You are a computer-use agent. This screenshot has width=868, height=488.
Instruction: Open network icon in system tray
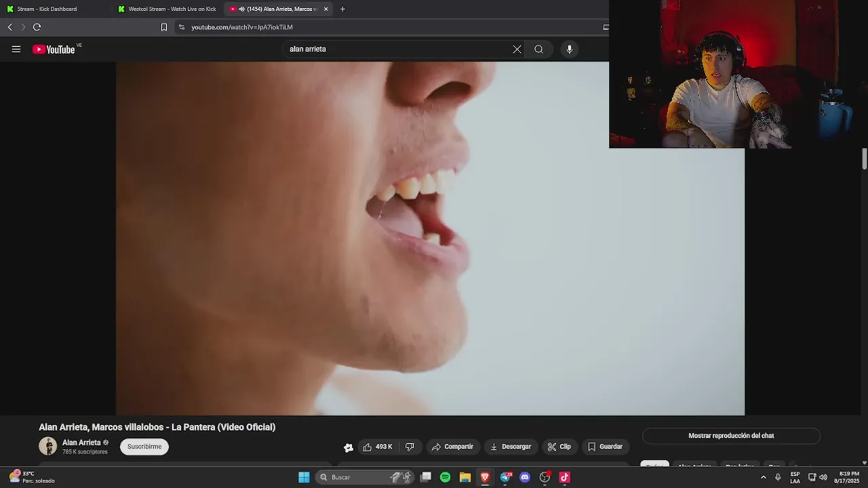(812, 477)
